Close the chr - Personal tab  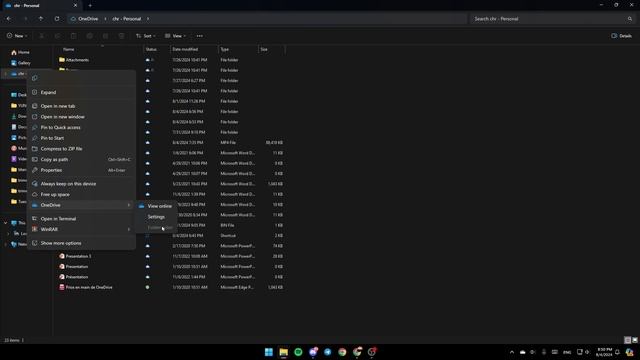(75, 6)
